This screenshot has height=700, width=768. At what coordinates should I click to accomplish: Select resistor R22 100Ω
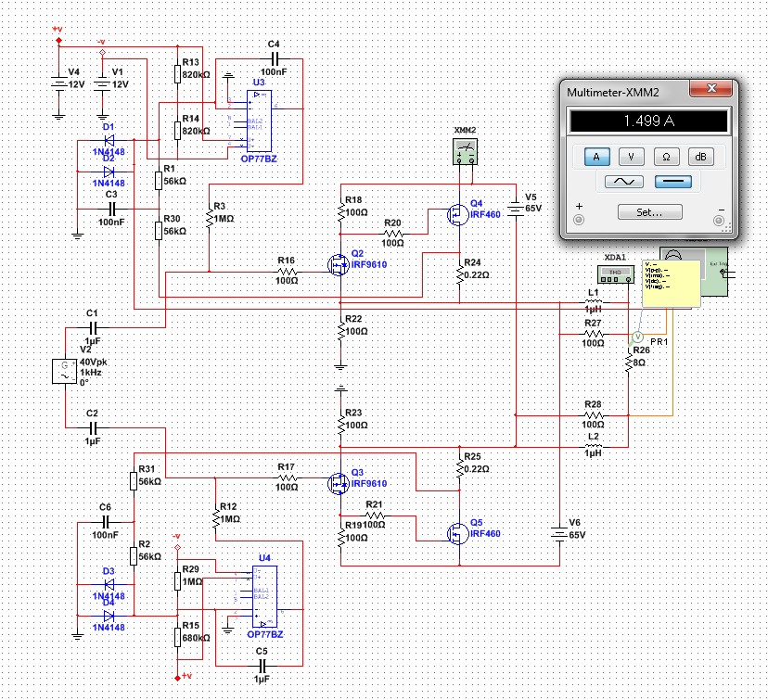pos(341,331)
